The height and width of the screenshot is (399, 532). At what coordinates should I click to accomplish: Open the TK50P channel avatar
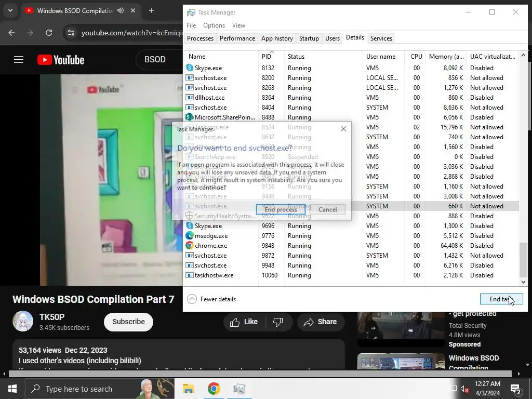pos(23,321)
